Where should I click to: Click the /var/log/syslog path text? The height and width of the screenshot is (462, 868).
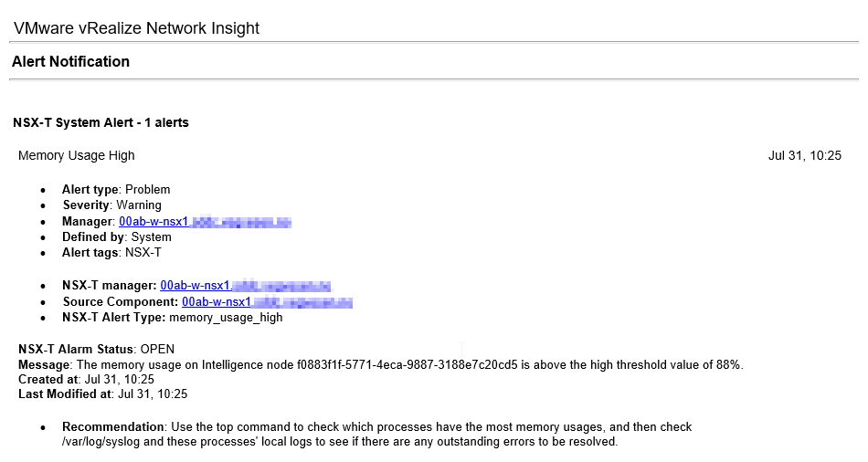[99, 442]
